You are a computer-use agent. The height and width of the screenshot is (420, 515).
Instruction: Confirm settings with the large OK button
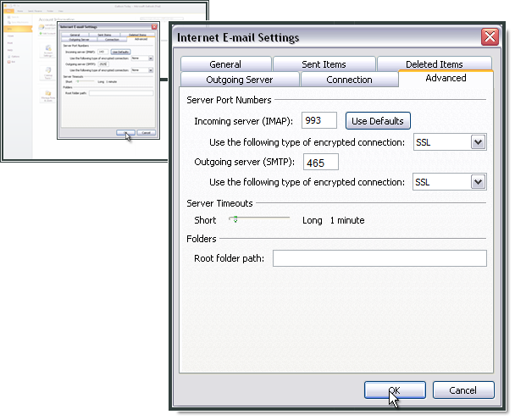(395, 390)
